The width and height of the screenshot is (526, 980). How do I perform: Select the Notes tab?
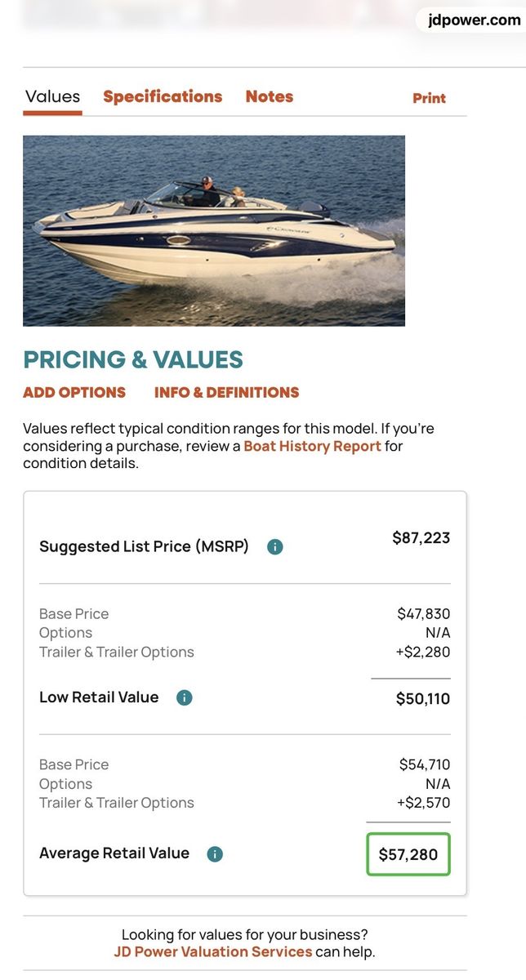tap(270, 96)
